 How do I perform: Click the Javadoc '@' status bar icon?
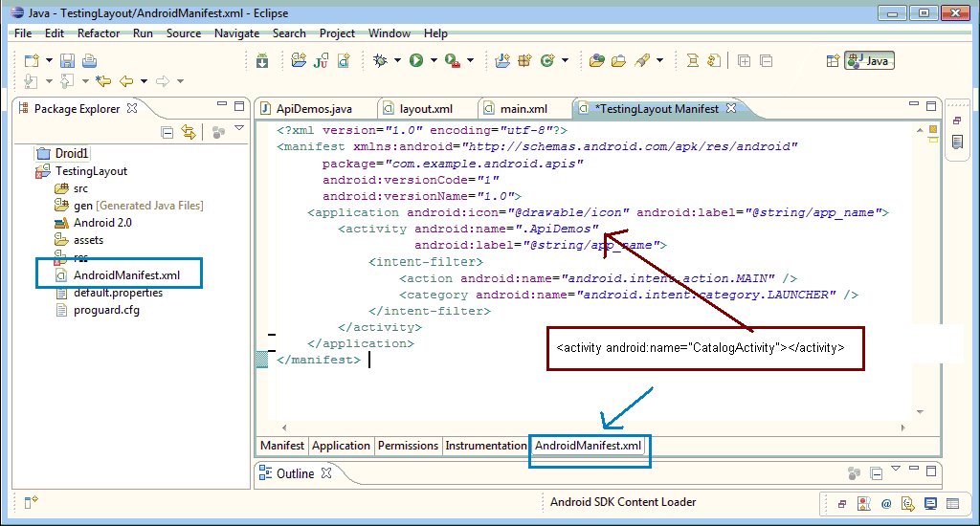click(x=886, y=503)
